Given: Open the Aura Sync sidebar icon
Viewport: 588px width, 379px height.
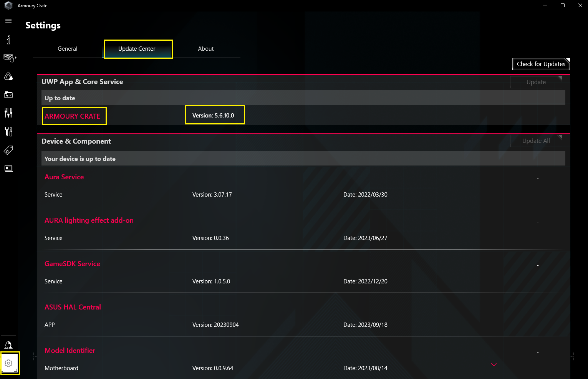Looking at the screenshot, I should coord(8,76).
